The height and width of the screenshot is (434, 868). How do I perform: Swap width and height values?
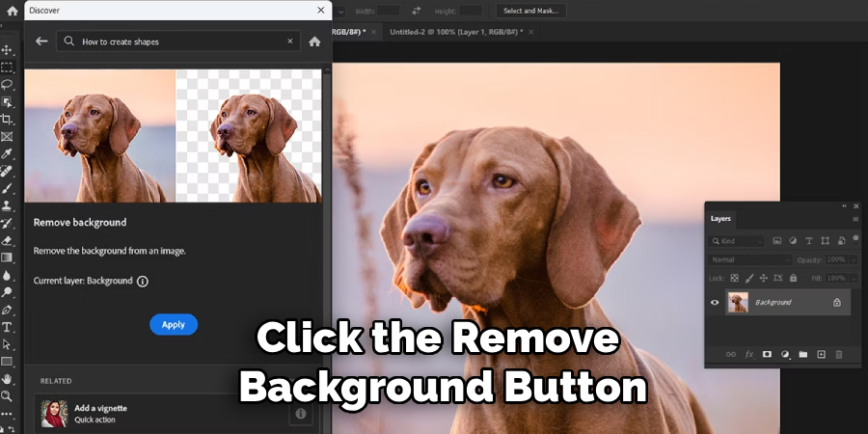click(417, 11)
